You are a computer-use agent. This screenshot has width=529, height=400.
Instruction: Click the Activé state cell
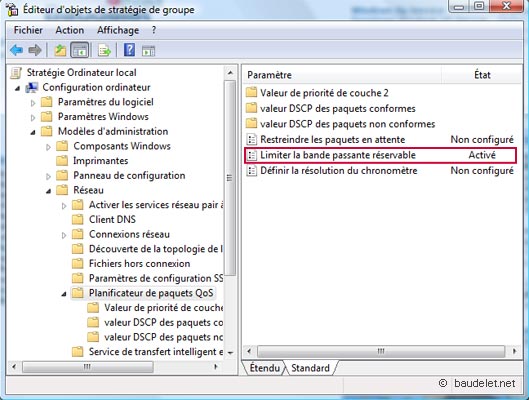(x=482, y=155)
